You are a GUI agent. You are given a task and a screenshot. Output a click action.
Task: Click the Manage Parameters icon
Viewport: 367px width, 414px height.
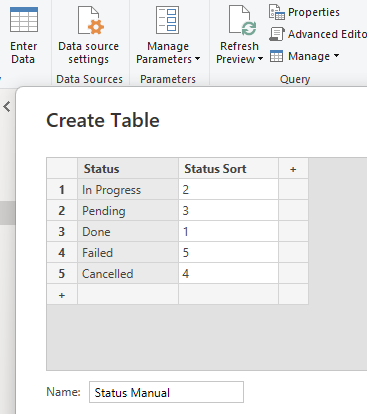coord(167,20)
